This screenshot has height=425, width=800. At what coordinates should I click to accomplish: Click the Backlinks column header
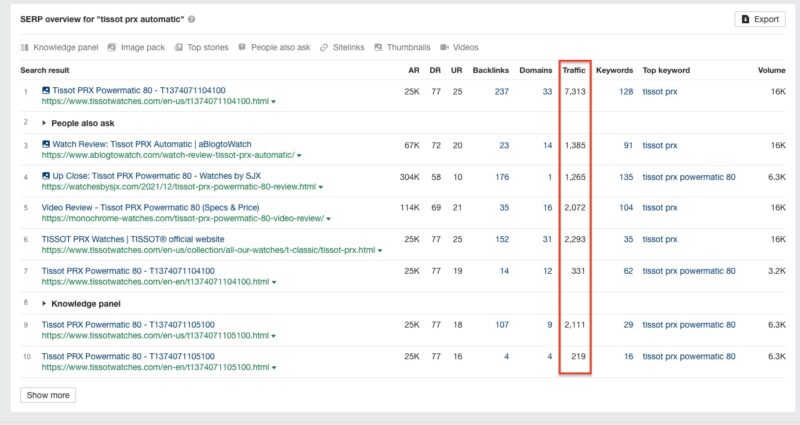tap(491, 70)
